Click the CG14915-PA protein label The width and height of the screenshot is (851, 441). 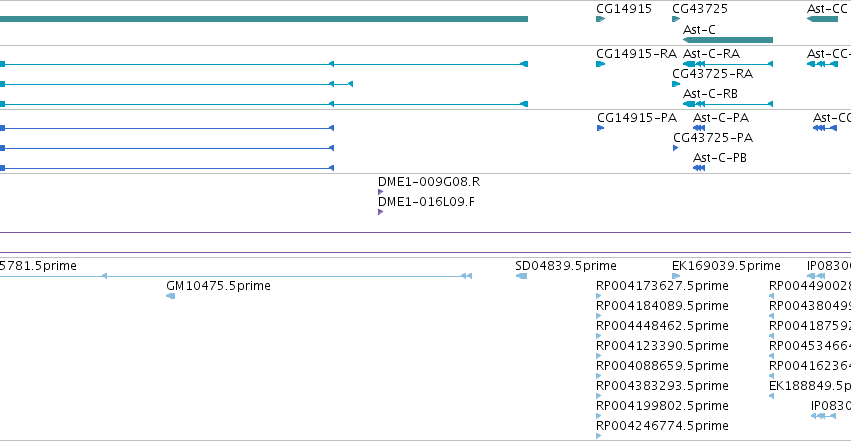click(637, 118)
